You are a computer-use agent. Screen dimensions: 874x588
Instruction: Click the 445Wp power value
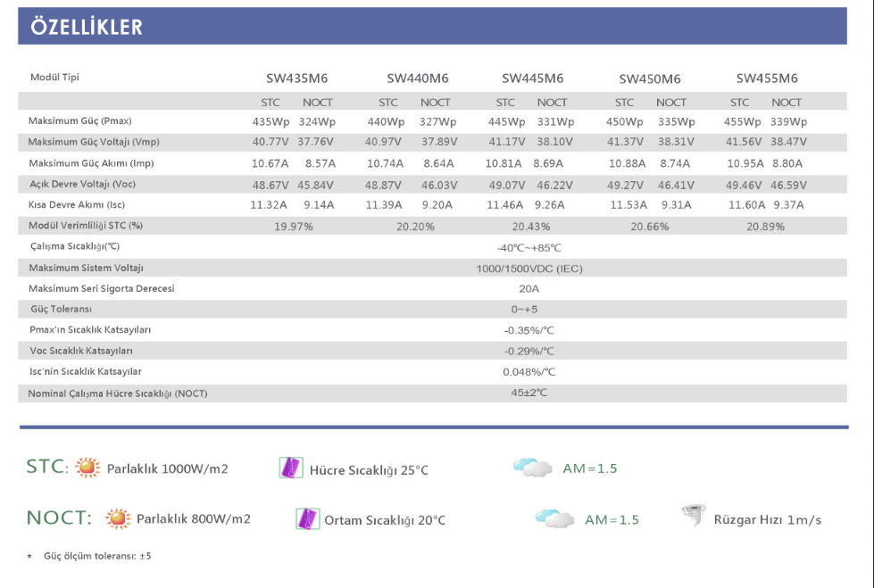[507, 121]
